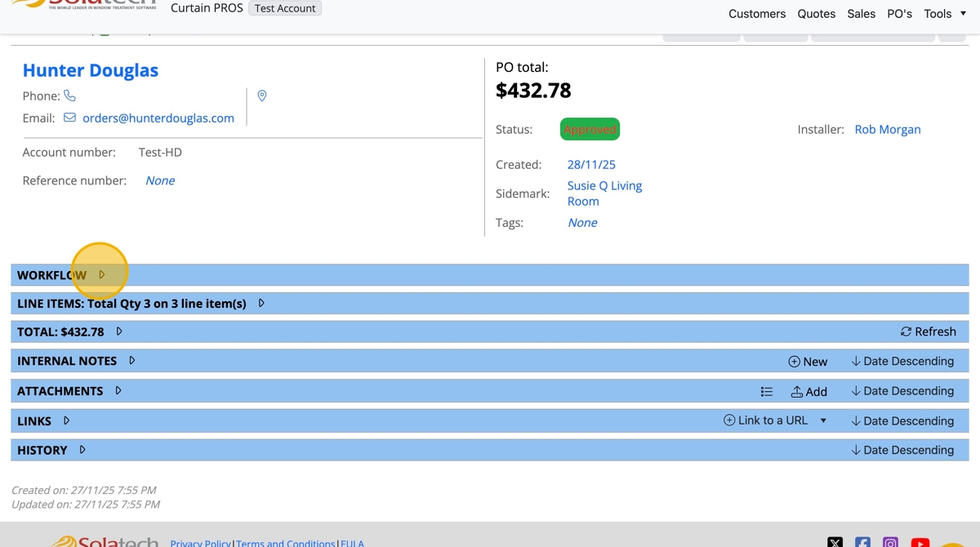Screen dimensions: 980x547
Task: Open the YouTube footer icon
Action: coord(920,541)
